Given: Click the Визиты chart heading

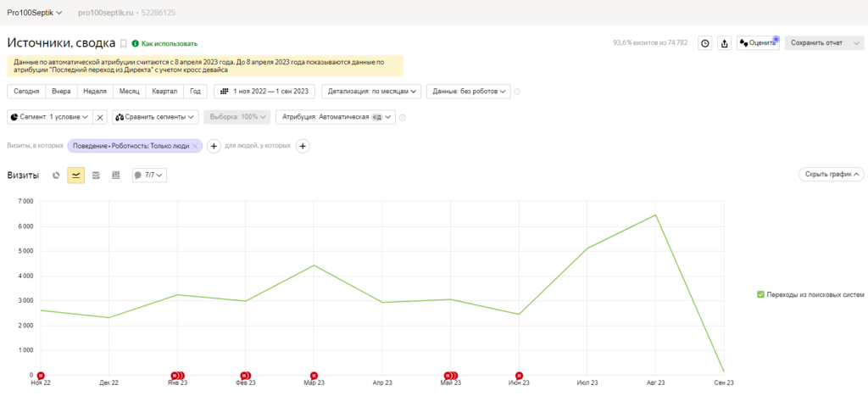Looking at the screenshot, I should pyautogui.click(x=23, y=175).
